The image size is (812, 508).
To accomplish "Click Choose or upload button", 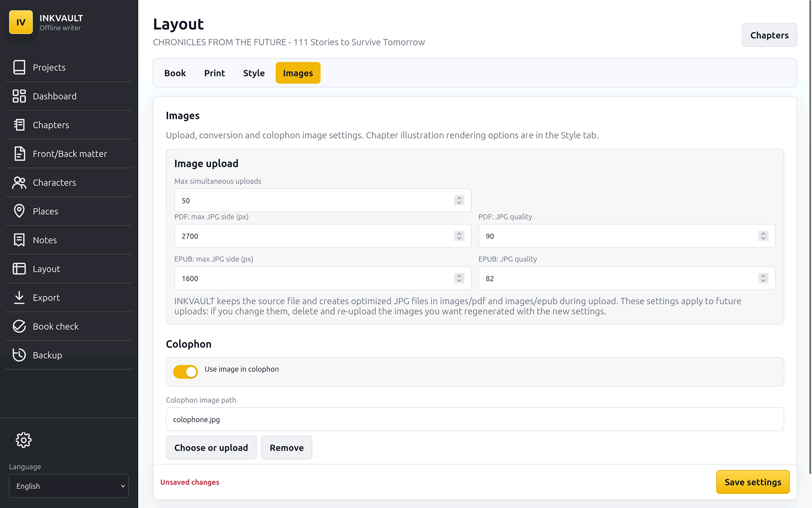I will (211, 448).
